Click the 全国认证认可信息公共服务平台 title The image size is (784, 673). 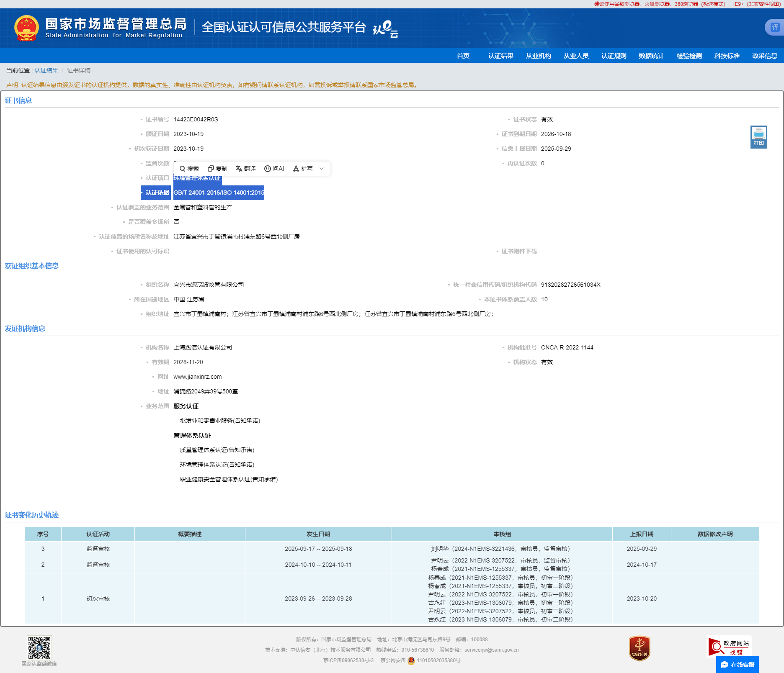click(x=284, y=27)
